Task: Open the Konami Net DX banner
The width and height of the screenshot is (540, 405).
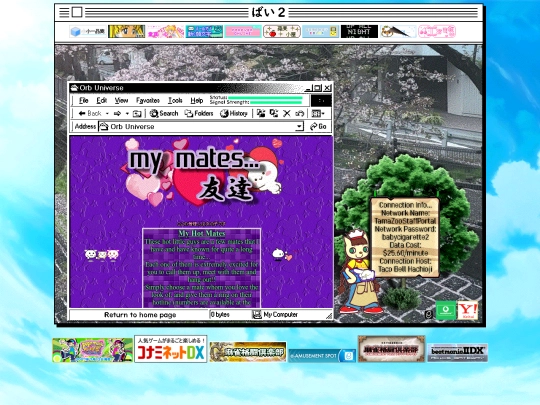Action: 171,349
